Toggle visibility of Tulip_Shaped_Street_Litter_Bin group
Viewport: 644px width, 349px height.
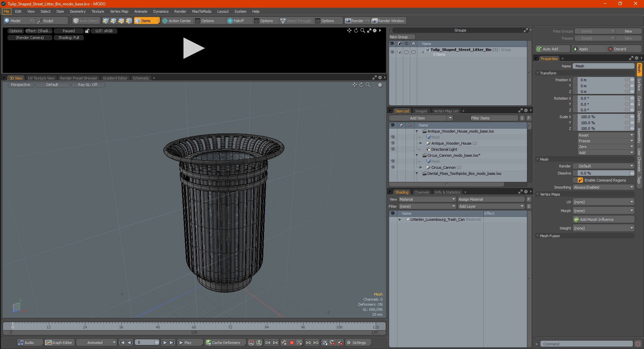(x=392, y=52)
